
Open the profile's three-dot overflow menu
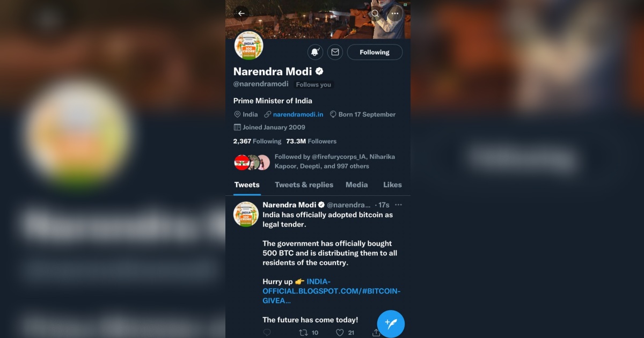click(x=395, y=13)
